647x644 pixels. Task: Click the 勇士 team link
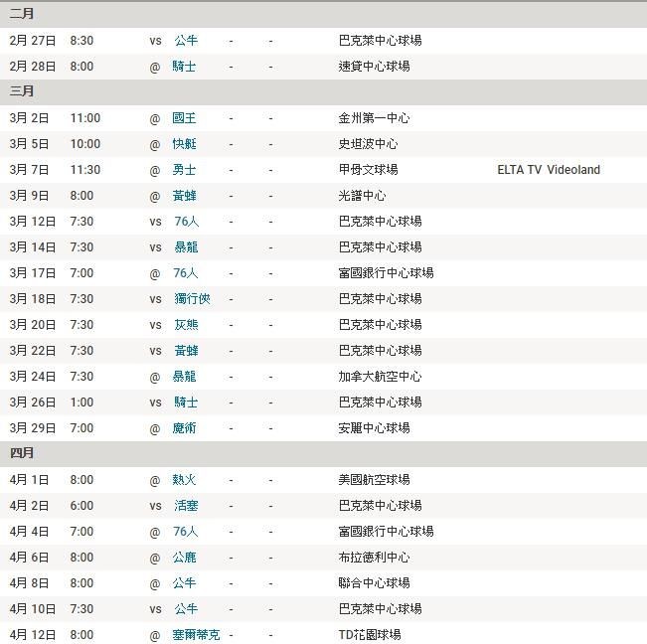pos(185,170)
